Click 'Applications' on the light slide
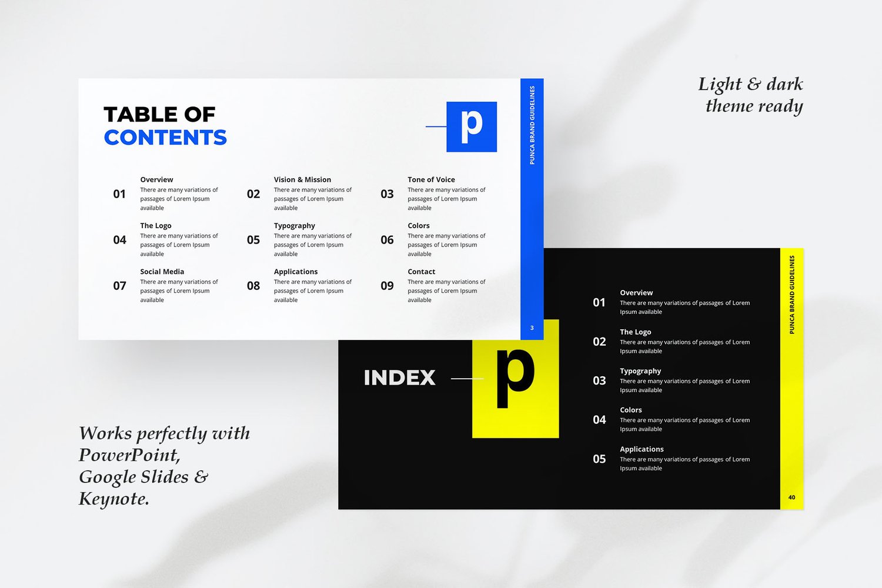This screenshot has width=882, height=588. [x=296, y=272]
